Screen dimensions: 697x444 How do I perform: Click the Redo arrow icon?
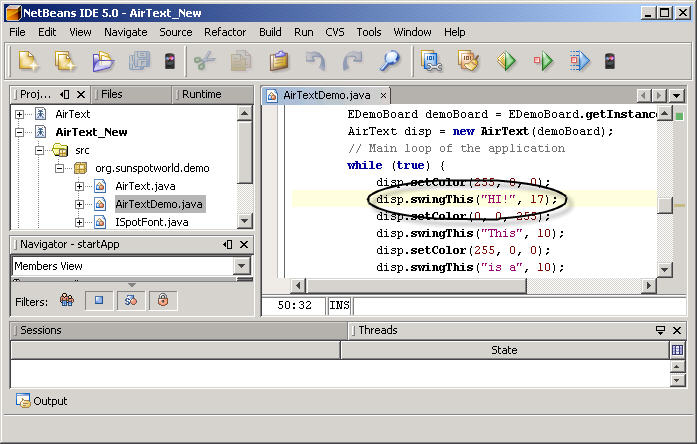coord(353,61)
